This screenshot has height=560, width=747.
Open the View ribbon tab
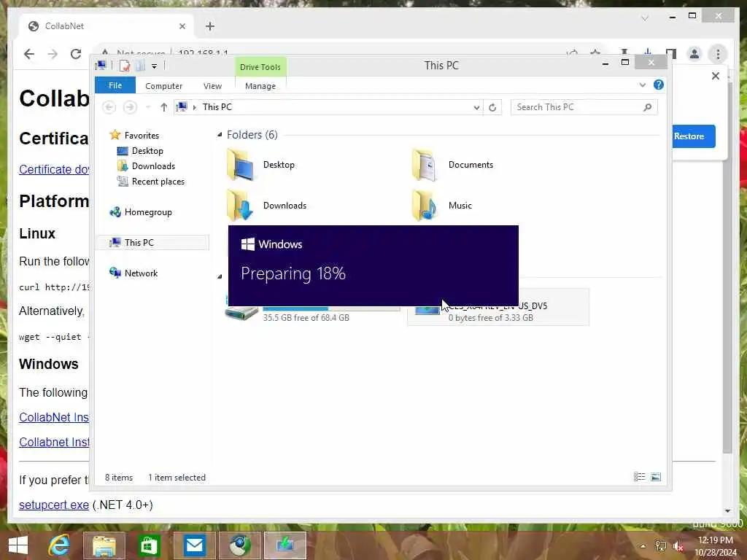point(212,86)
